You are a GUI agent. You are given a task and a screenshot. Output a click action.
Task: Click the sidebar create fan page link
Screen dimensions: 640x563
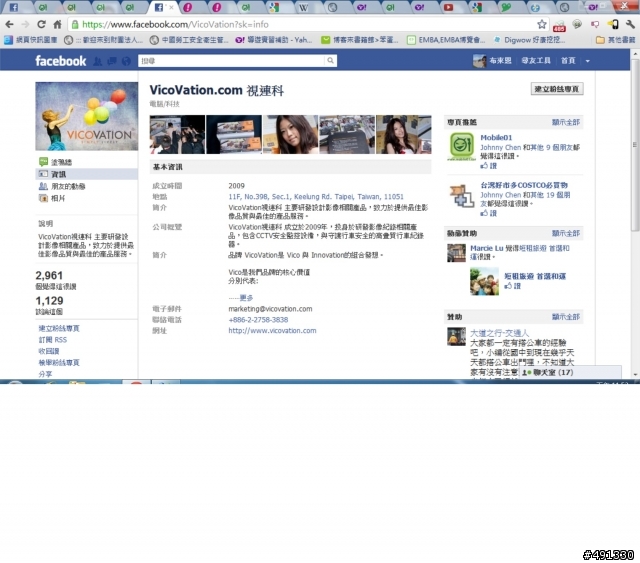pyautogui.click(x=59, y=328)
